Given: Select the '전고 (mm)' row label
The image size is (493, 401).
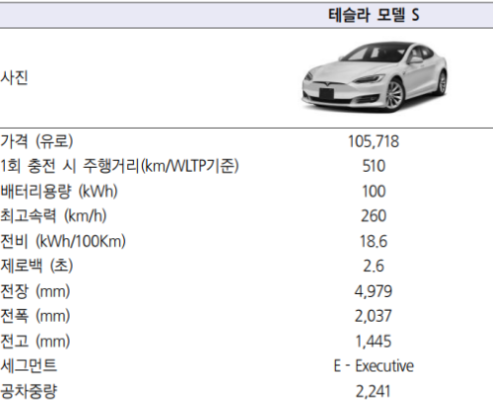Looking at the screenshot, I should [35, 341].
